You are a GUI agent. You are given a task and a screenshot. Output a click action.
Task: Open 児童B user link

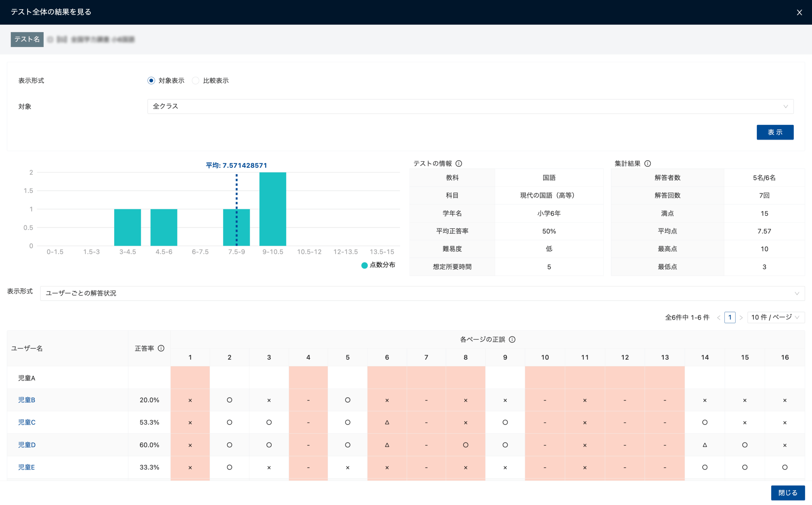pyautogui.click(x=27, y=400)
